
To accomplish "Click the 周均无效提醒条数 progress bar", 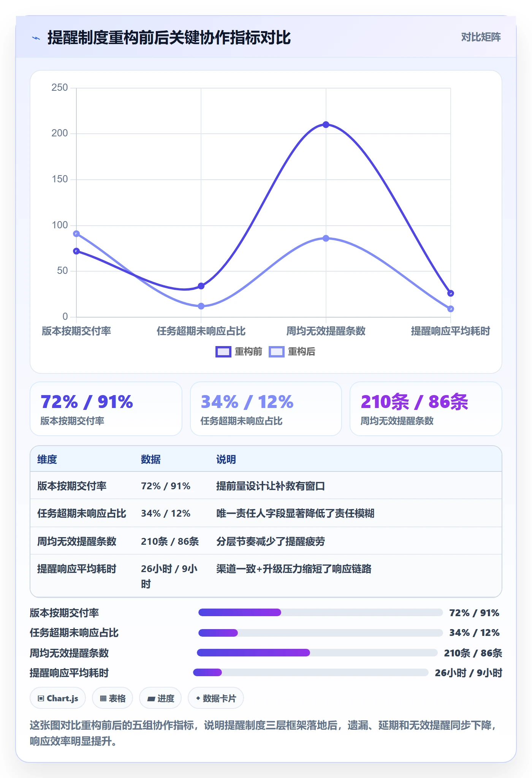I will 317,653.
